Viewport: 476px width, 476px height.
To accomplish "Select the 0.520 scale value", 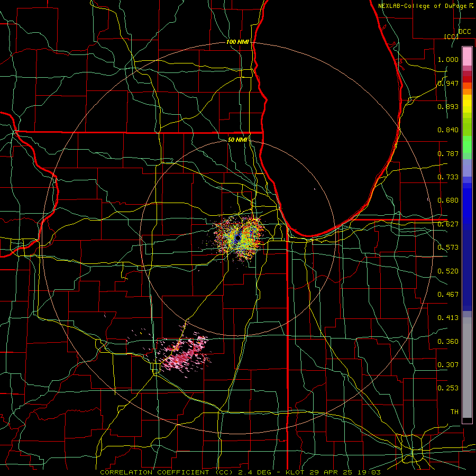I will pyautogui.click(x=448, y=271).
